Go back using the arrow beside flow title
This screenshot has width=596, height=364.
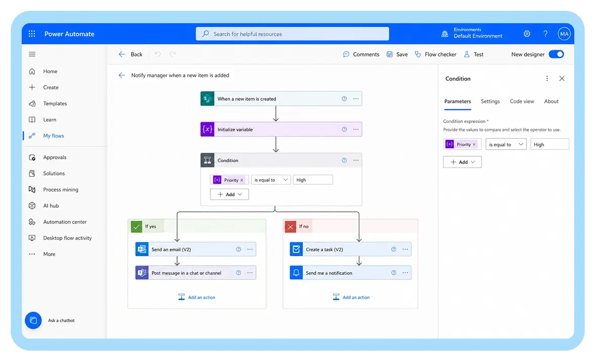click(x=122, y=75)
